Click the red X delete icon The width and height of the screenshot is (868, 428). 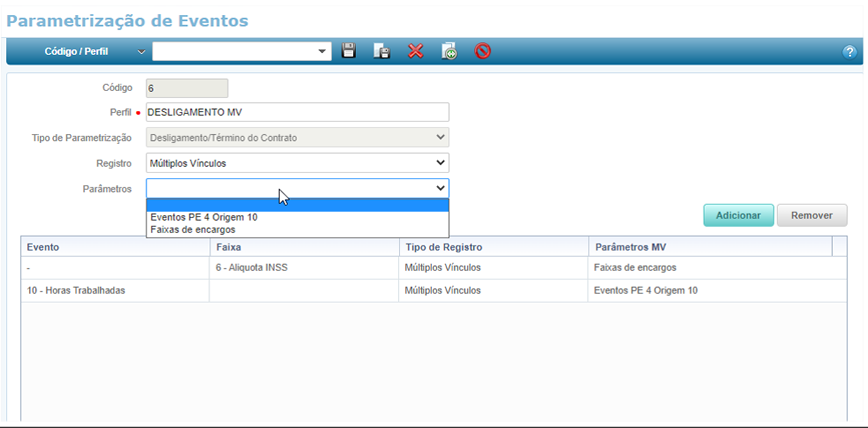pos(416,51)
